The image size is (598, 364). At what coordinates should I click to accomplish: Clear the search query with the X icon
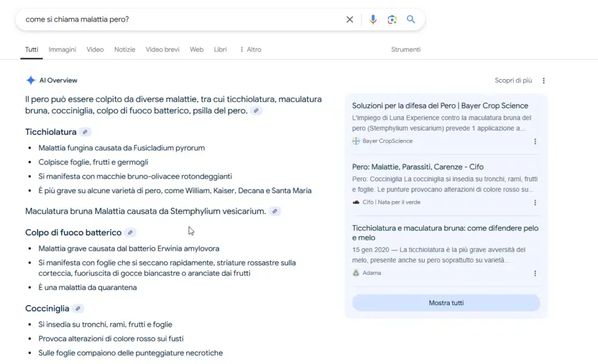point(350,19)
